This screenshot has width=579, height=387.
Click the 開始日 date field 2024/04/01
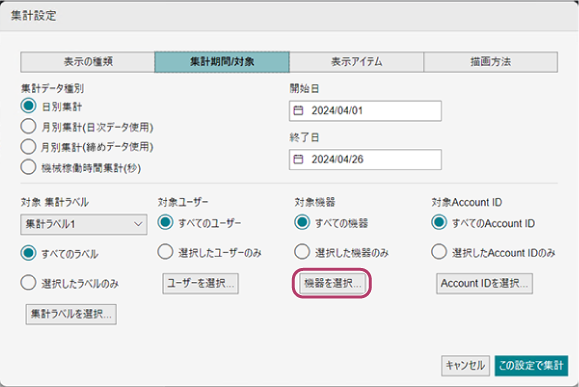pyautogui.click(x=365, y=111)
